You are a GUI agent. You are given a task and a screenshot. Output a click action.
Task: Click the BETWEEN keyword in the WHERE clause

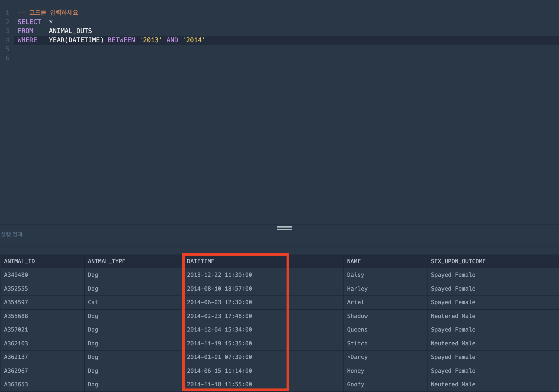pyautogui.click(x=121, y=40)
